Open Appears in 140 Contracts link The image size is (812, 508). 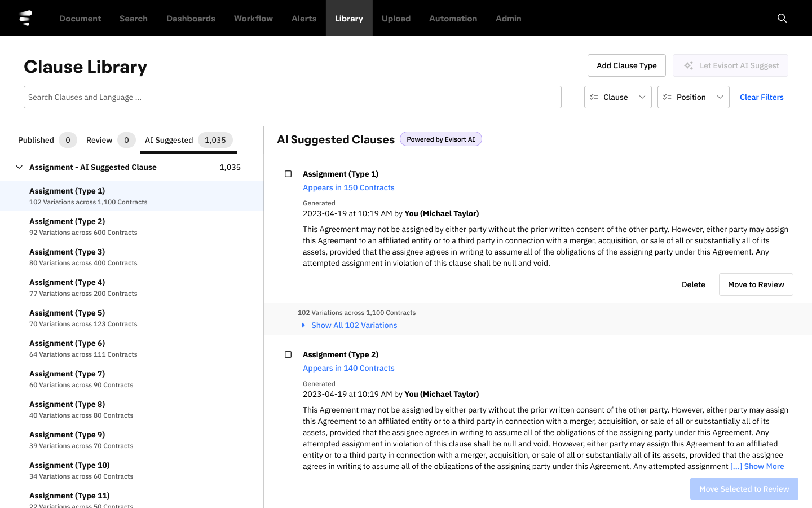click(x=348, y=368)
